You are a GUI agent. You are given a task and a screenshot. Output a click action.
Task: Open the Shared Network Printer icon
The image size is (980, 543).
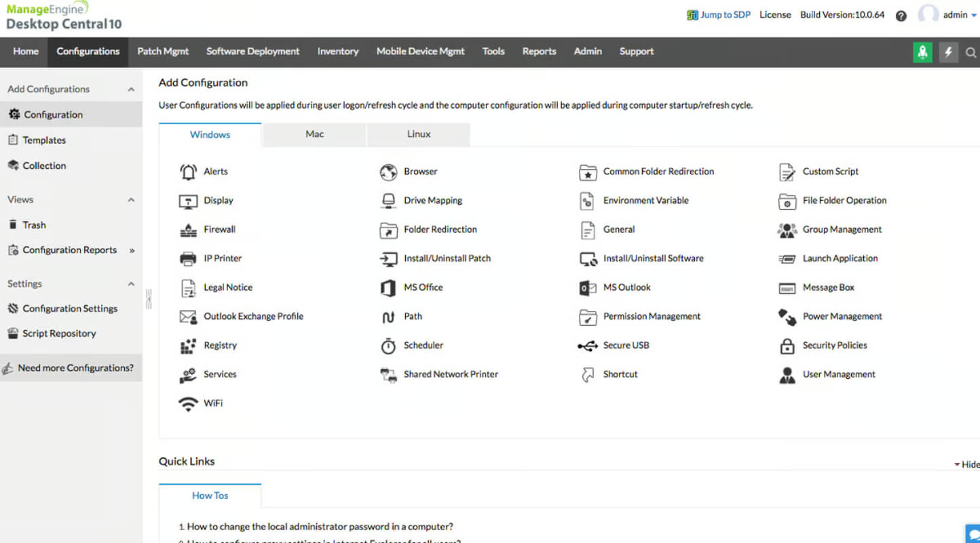(388, 375)
